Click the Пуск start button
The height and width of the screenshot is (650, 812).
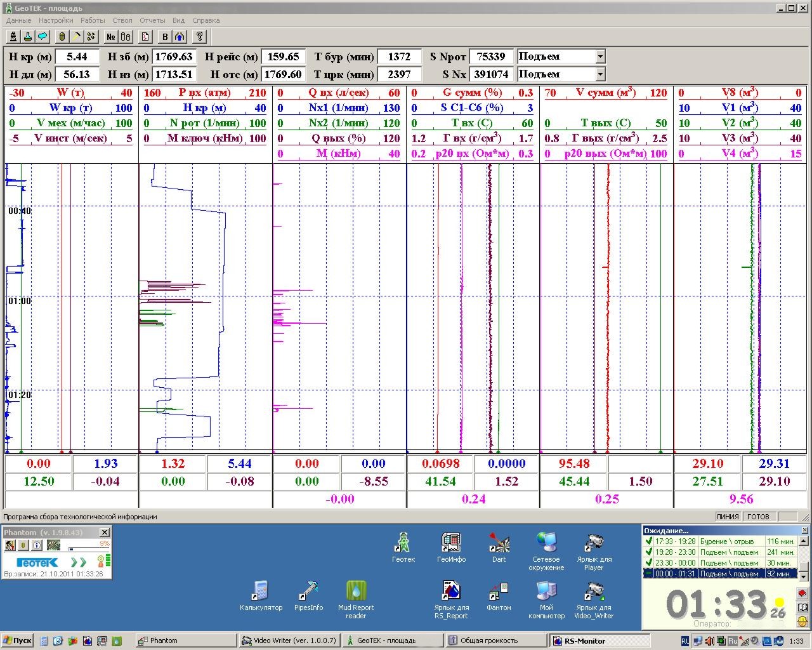pos(17,640)
